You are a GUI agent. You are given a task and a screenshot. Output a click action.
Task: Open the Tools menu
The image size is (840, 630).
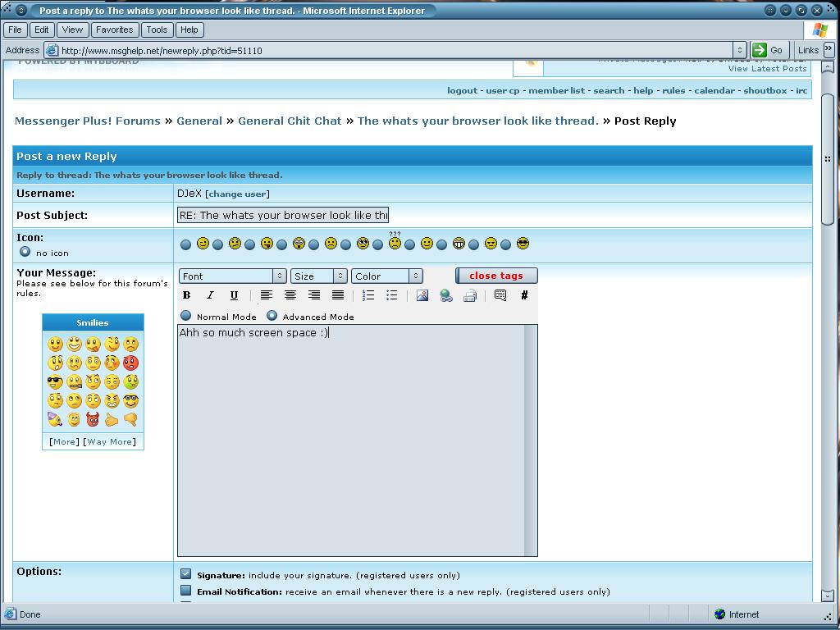(x=157, y=30)
